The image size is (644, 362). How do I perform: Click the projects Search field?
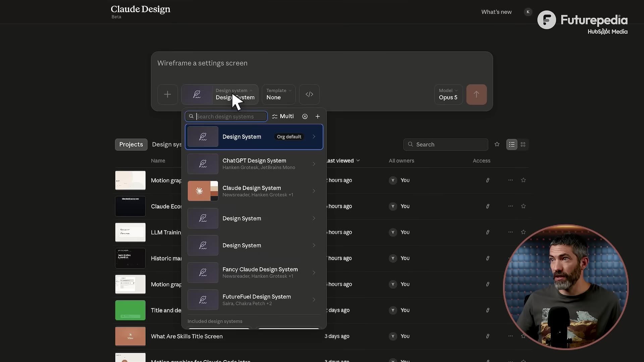click(x=446, y=144)
